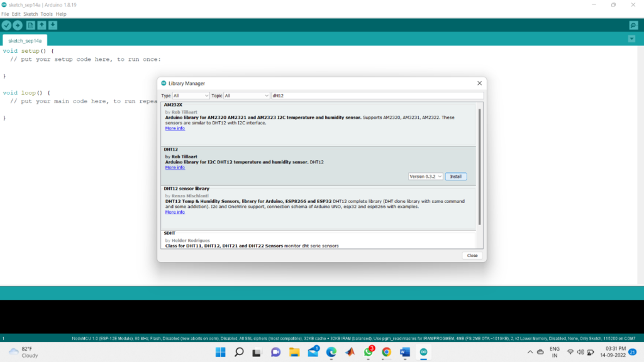Select the sketch_sep14a tab
Image resolution: width=644 pixels, height=362 pixels.
tap(25, 41)
